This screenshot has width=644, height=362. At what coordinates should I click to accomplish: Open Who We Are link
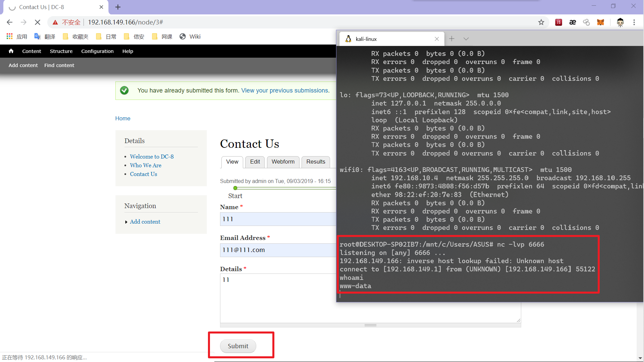[x=146, y=165]
